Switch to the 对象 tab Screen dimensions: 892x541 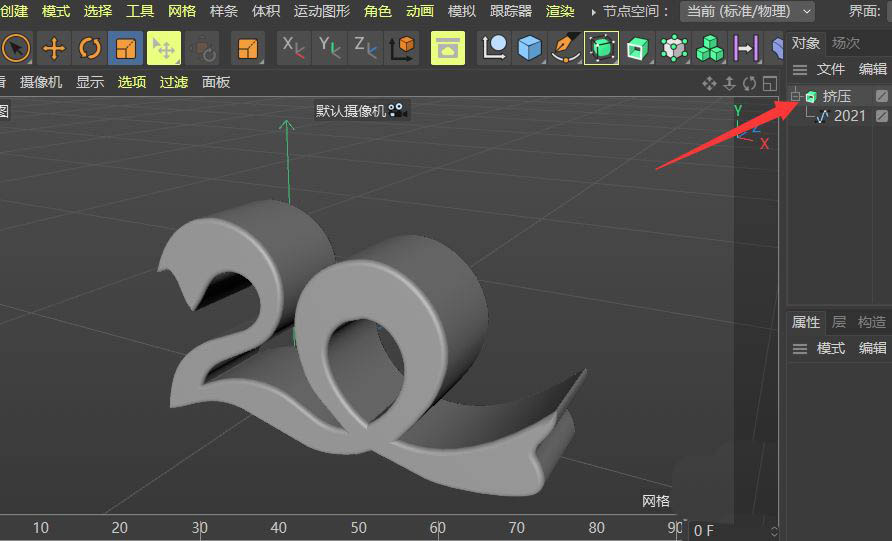click(x=806, y=43)
